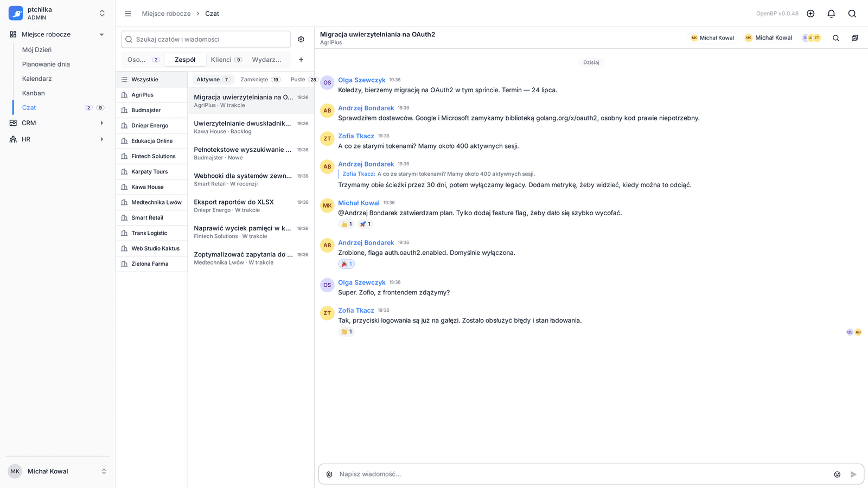Click CRM section icon in sidebar

pos(13,123)
